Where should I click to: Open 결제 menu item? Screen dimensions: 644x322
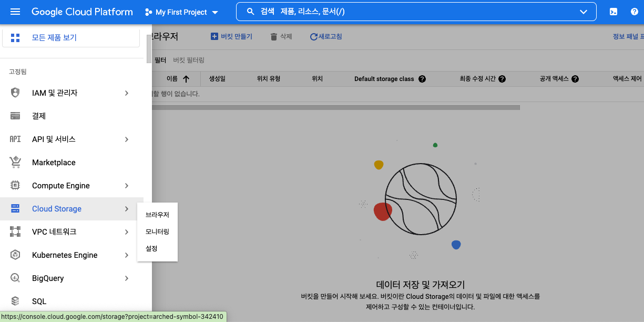click(x=72, y=116)
